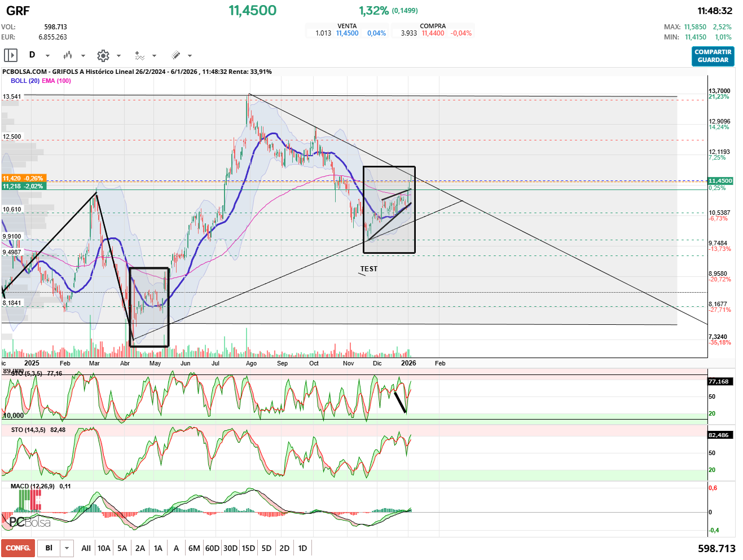Click the pink EMA (100) indicator label
Screen dimensions: 743x560
point(56,81)
